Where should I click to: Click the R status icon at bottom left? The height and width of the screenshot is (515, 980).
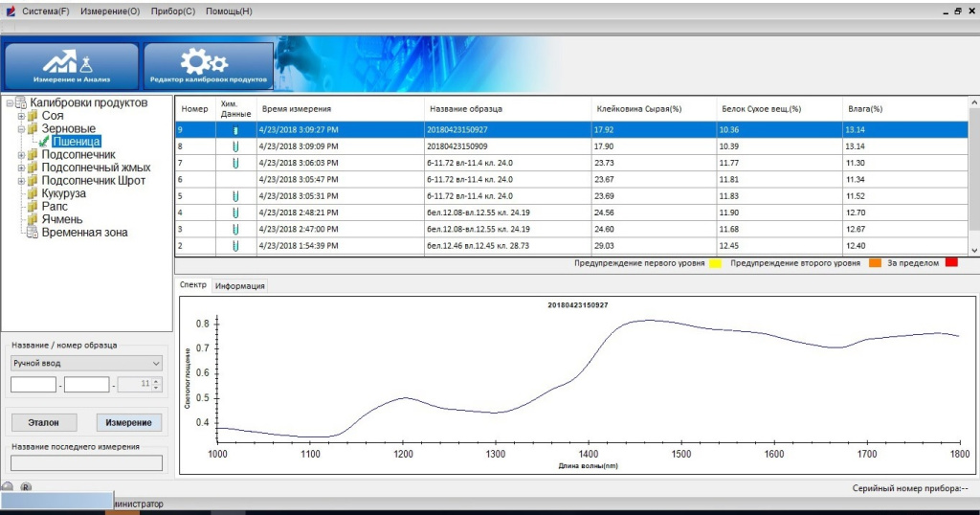pos(26,487)
